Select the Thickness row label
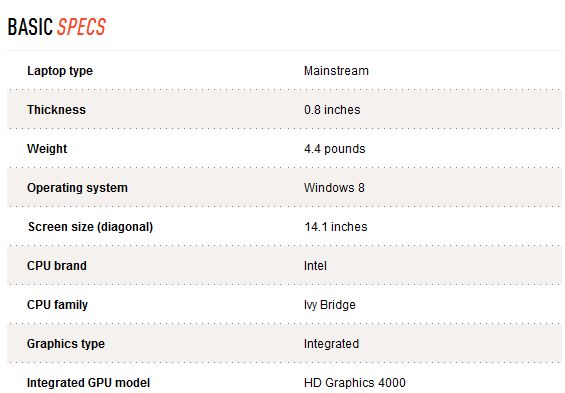Screen dimensions: 565x393 point(56,110)
